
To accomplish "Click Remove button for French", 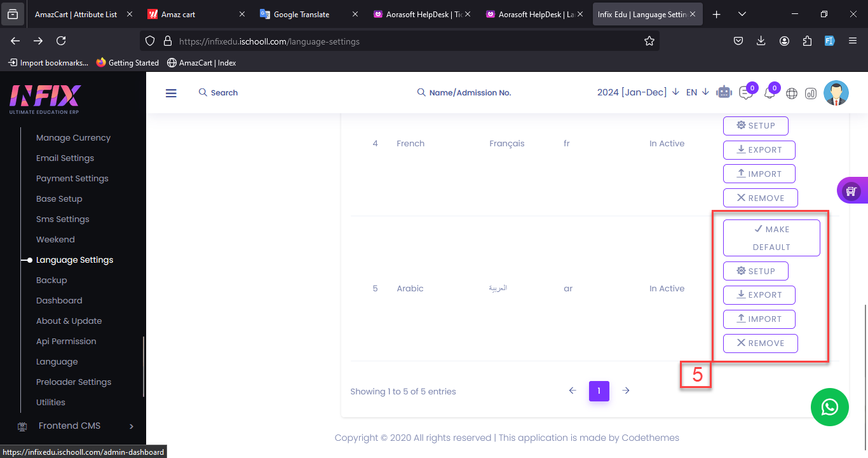I will pyautogui.click(x=761, y=198).
